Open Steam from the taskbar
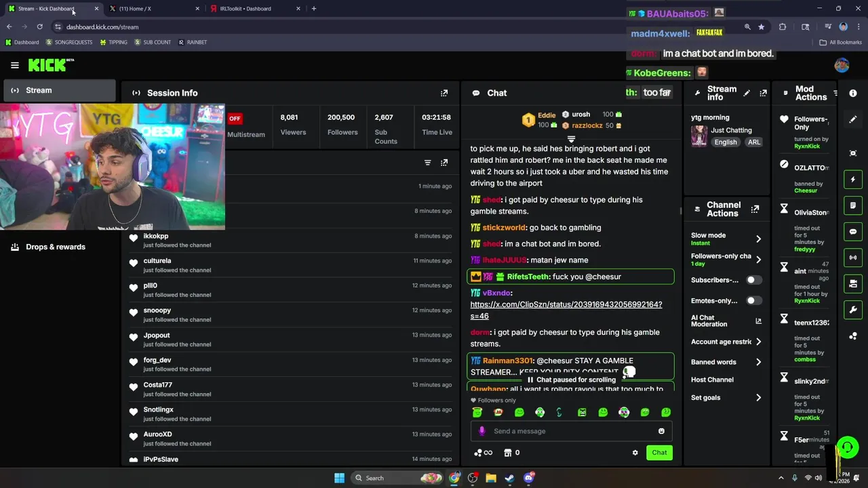This screenshot has height=488, width=868. (x=509, y=478)
